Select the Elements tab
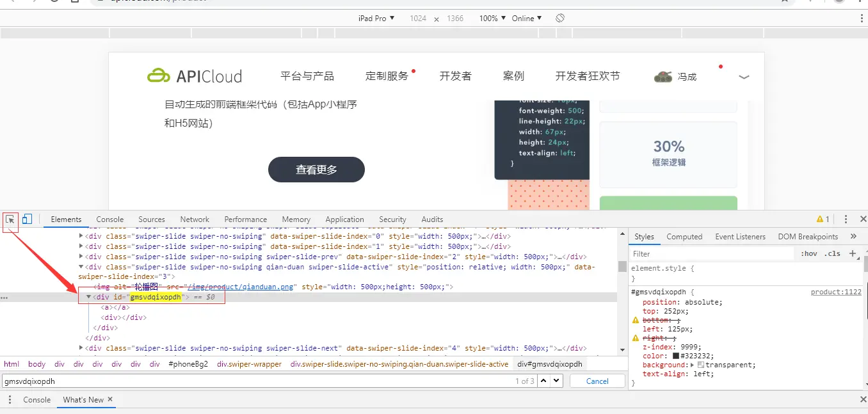The height and width of the screenshot is (414, 868). click(66, 219)
